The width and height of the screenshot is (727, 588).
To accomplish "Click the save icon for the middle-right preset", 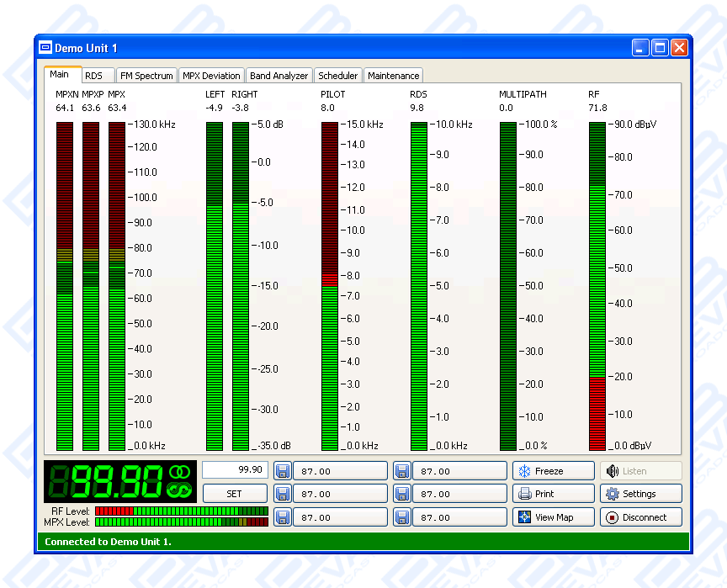I will click(x=402, y=494).
